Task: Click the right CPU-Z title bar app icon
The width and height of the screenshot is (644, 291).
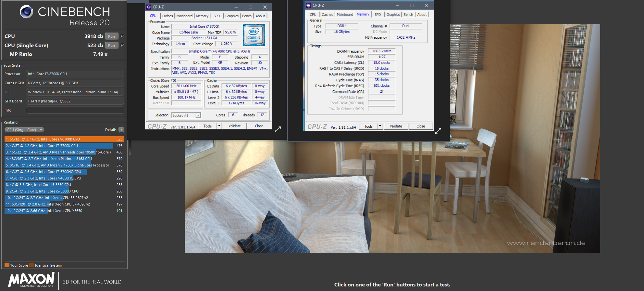Action: point(308,6)
